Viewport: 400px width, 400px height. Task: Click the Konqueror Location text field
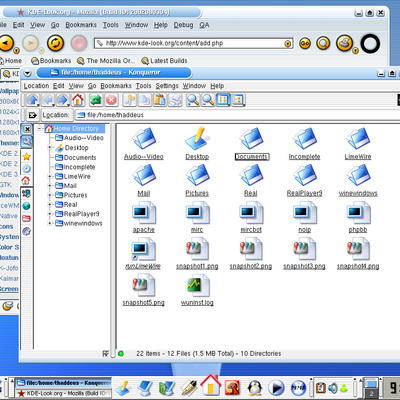coord(237,115)
